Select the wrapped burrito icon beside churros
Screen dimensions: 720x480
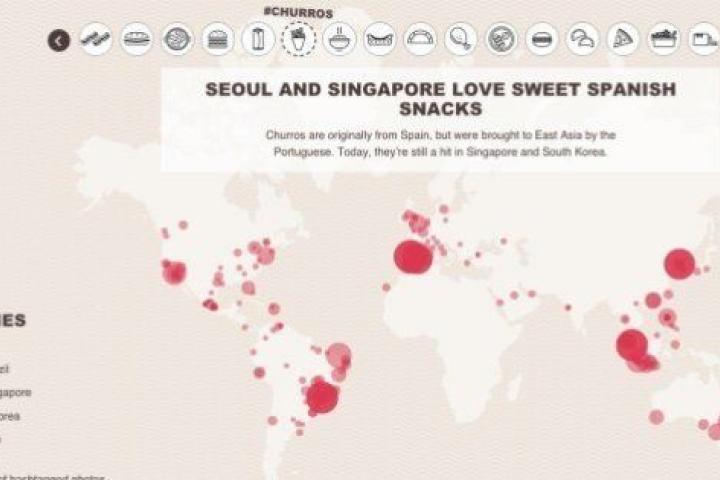pyautogui.click(x=258, y=40)
